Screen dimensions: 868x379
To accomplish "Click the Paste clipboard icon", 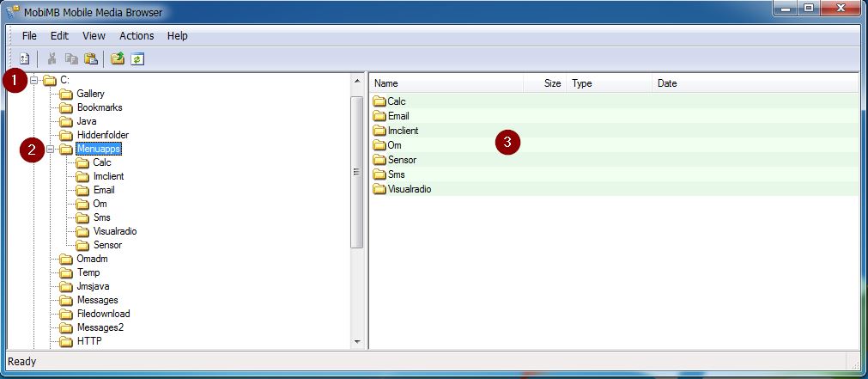I will coord(91,58).
